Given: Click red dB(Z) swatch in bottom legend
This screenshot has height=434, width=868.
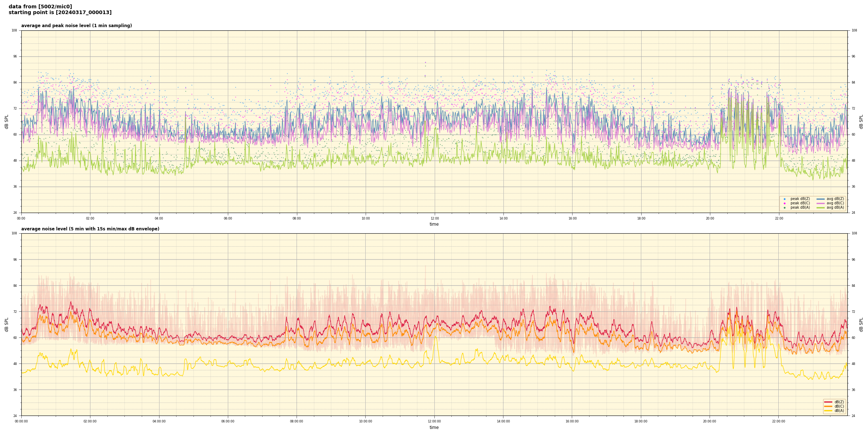Looking at the screenshot, I should pos(828,402).
